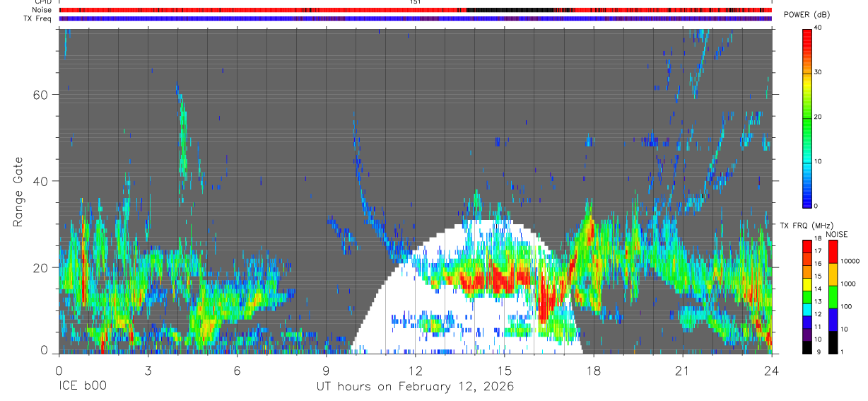Image resolution: width=868 pixels, height=401 pixels.
Task: Click the '0' label on POWER colorbar
Action: 816,206
